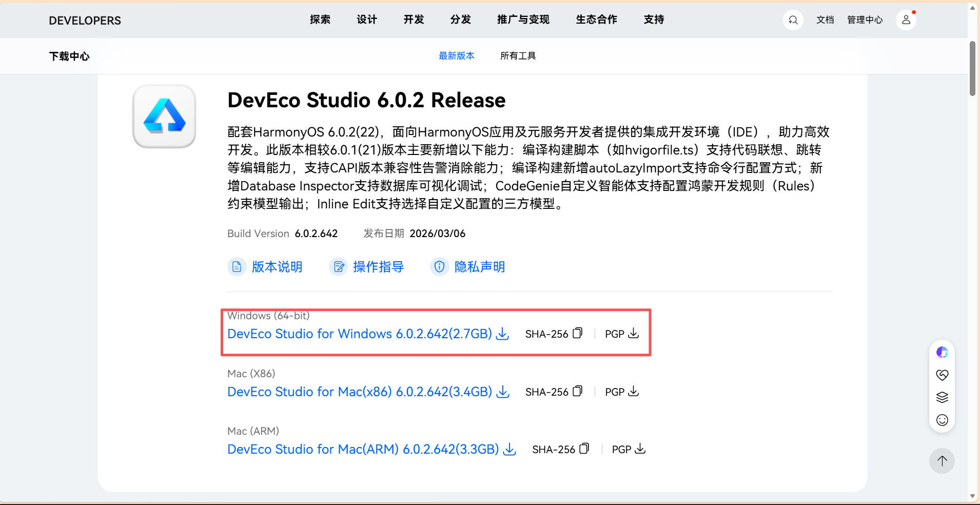Image resolution: width=980 pixels, height=505 pixels.
Task: Go to the DEVELOPERS home logo
Action: click(x=85, y=21)
